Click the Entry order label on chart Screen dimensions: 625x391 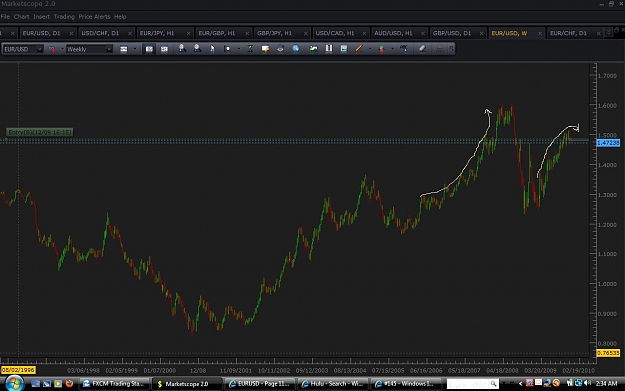pyautogui.click(x=39, y=132)
